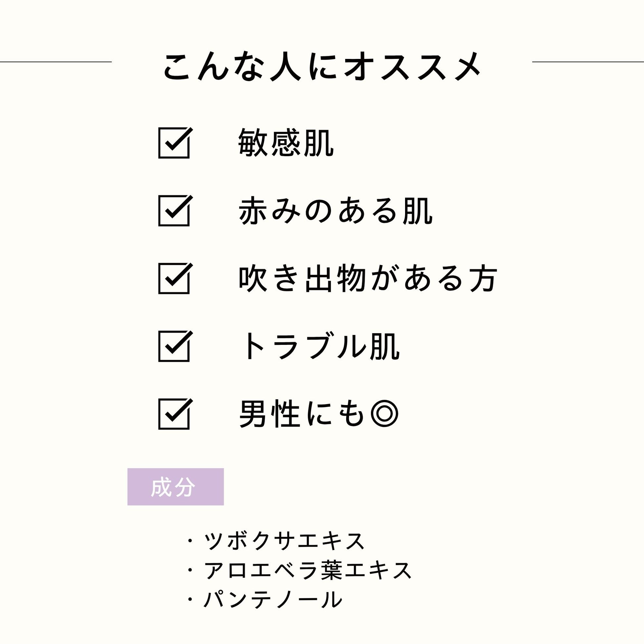Image resolution: width=644 pixels, height=644 pixels.
Task: Tick the checkbox for 吹き出物がある方
Action: (x=174, y=278)
